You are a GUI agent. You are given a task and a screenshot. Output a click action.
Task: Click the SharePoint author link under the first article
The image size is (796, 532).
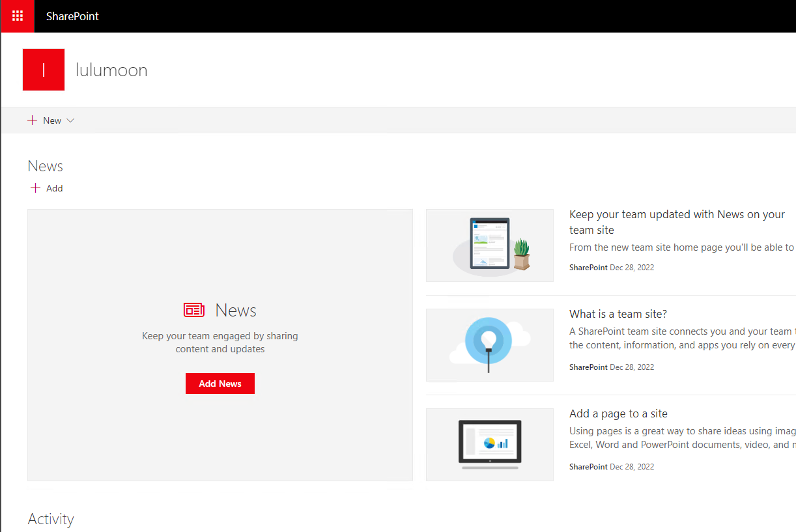588,267
